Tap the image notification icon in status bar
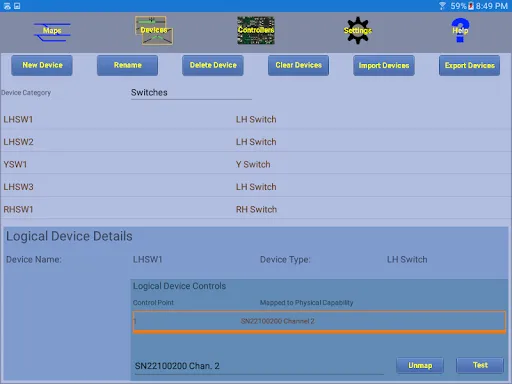The width and height of the screenshot is (512, 384). [17, 6]
